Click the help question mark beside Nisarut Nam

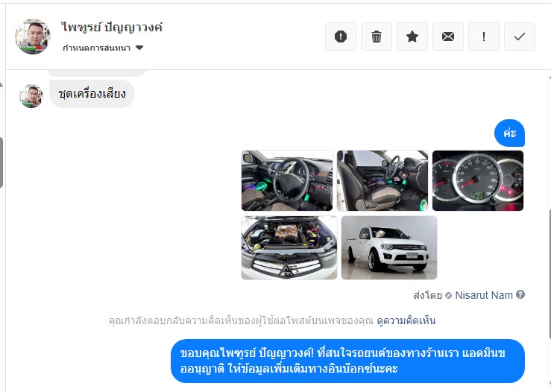tap(520, 294)
